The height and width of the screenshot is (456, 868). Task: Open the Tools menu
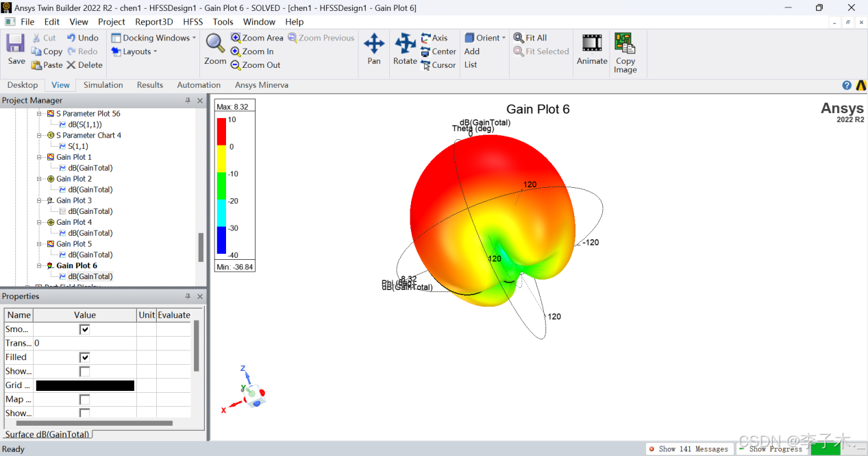[x=223, y=22]
